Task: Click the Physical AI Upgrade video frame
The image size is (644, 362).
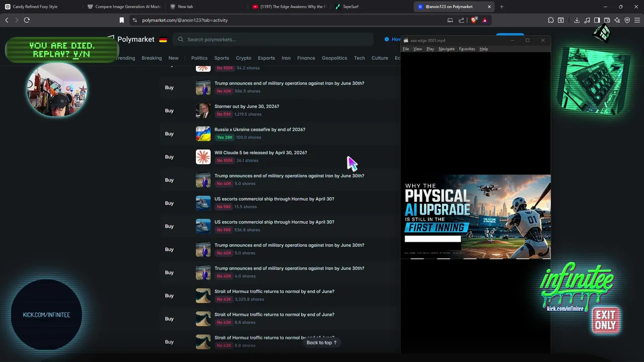Action: (x=475, y=217)
